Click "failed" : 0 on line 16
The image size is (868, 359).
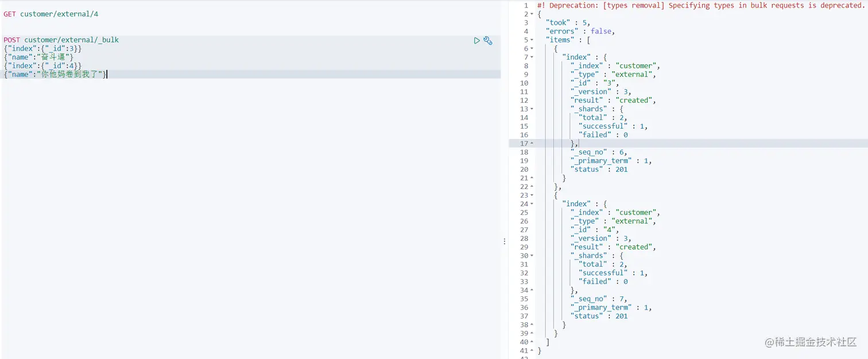pyautogui.click(x=603, y=134)
